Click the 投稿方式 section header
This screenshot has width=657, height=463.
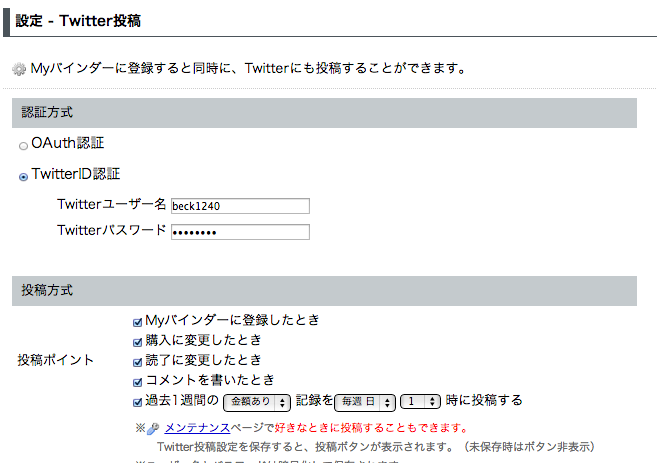pyautogui.click(x=48, y=291)
